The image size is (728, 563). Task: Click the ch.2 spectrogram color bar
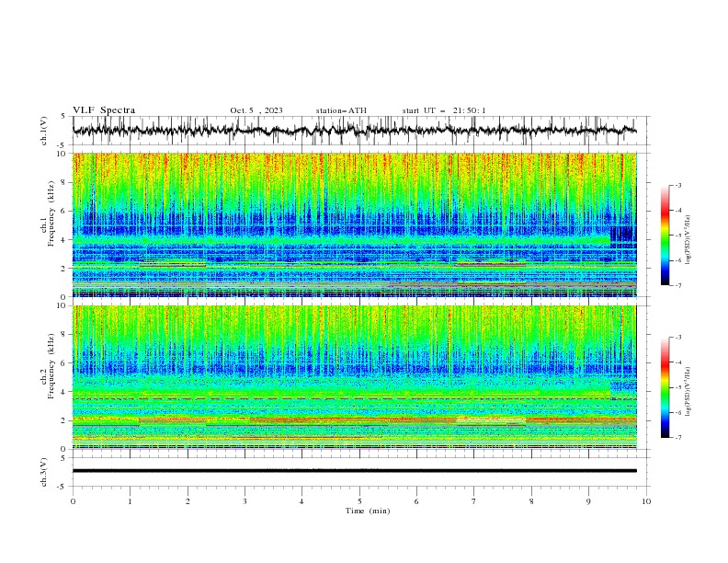coord(665,387)
